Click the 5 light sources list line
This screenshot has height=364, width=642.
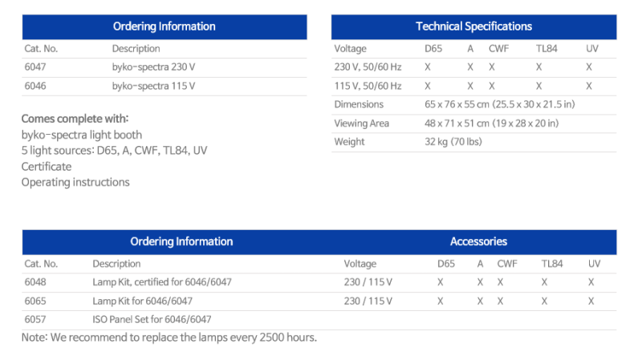click(115, 151)
